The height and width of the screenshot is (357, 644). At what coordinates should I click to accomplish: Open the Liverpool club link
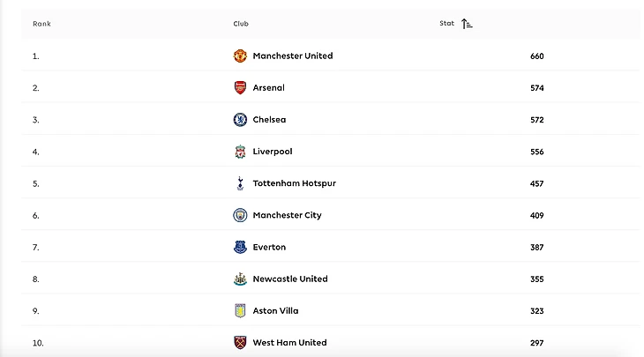click(273, 152)
